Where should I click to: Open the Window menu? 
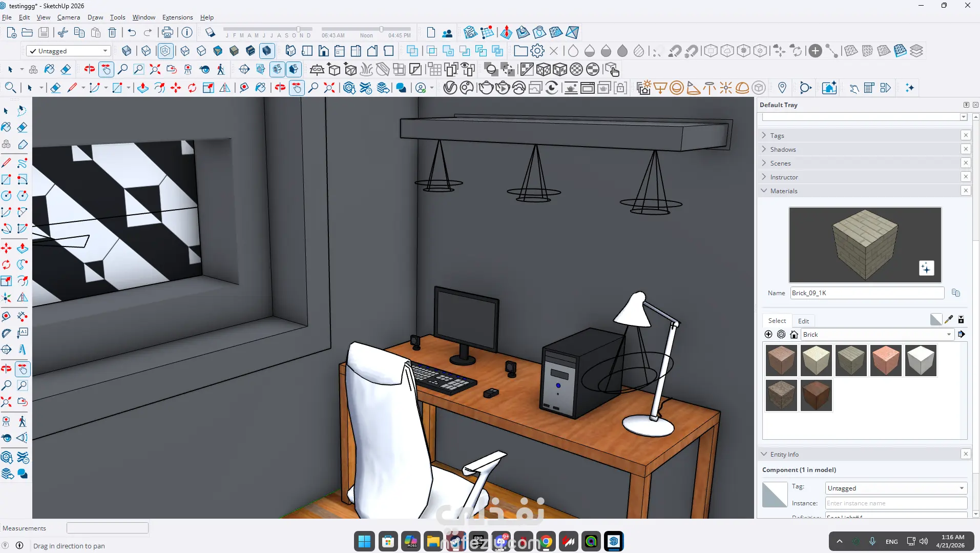click(x=143, y=17)
